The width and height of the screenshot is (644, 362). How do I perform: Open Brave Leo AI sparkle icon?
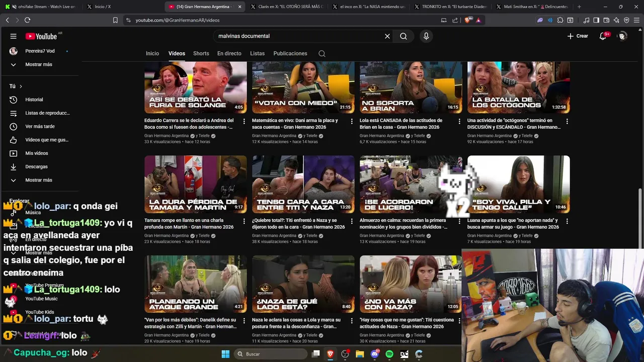click(616, 20)
